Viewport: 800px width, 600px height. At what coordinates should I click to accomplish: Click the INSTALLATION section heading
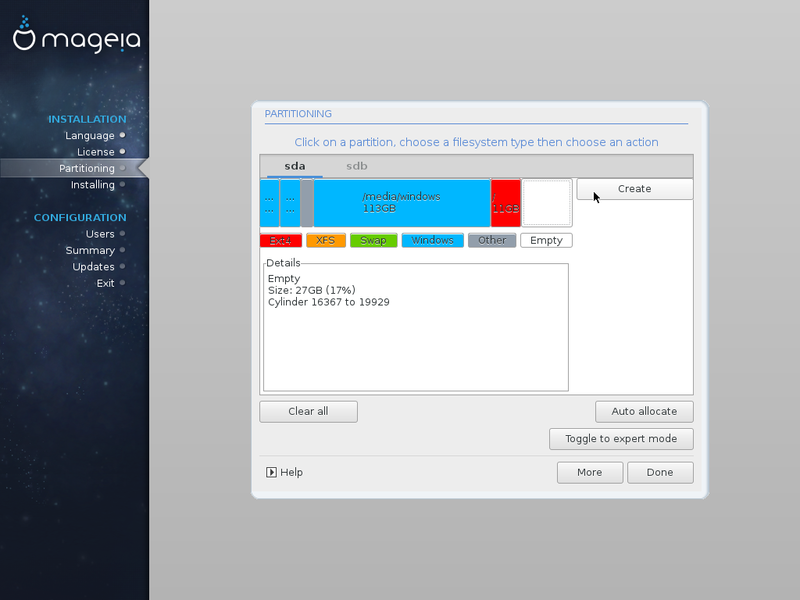[x=87, y=119]
